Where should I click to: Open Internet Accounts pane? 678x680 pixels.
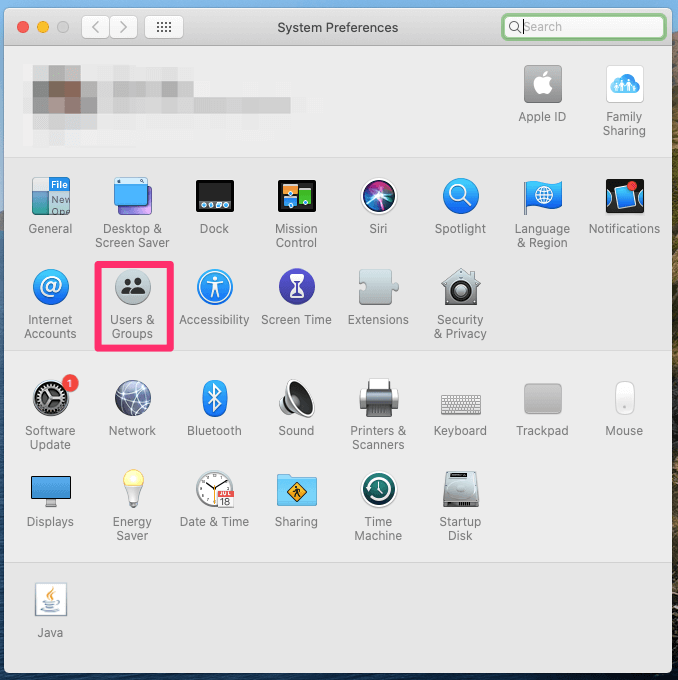(x=51, y=287)
